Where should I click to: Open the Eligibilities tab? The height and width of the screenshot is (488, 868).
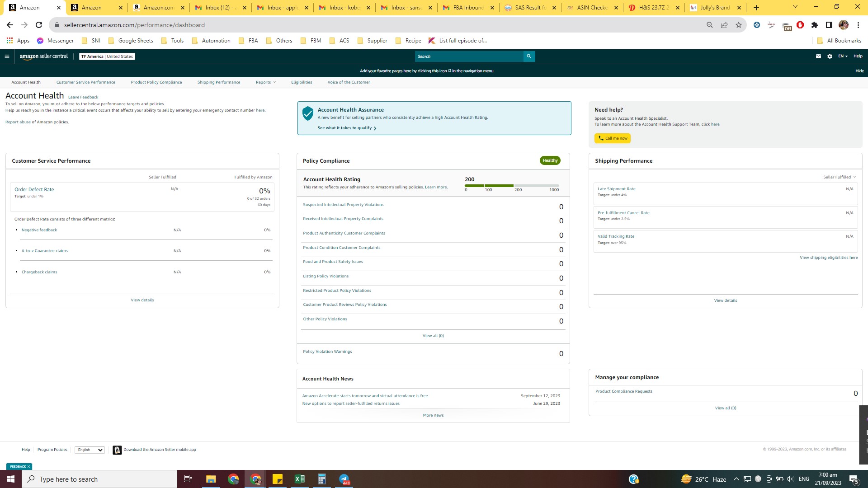point(302,82)
